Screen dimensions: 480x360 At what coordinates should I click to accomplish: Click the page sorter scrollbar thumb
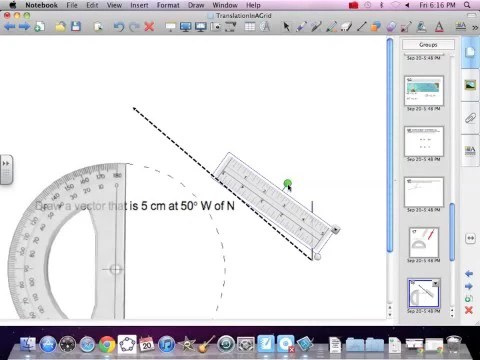tap(452, 232)
